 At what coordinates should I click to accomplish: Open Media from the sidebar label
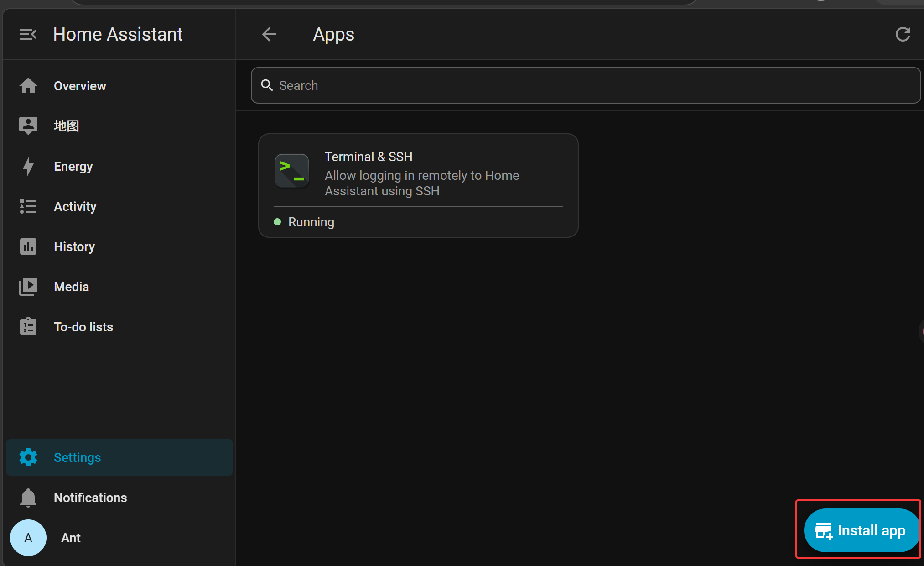71,287
